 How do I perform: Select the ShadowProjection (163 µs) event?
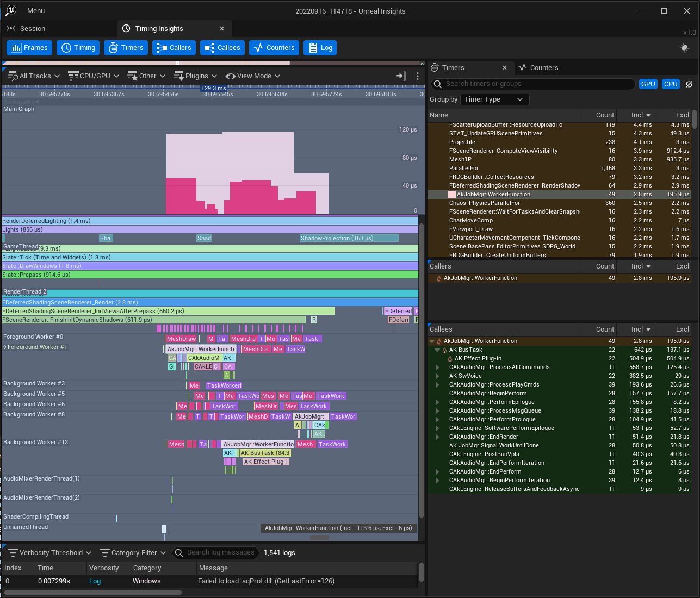[x=349, y=239]
